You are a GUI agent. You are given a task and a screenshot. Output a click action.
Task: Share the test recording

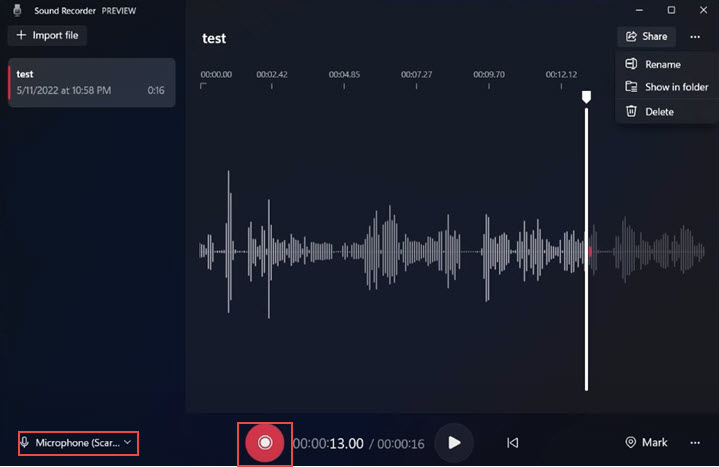647,37
